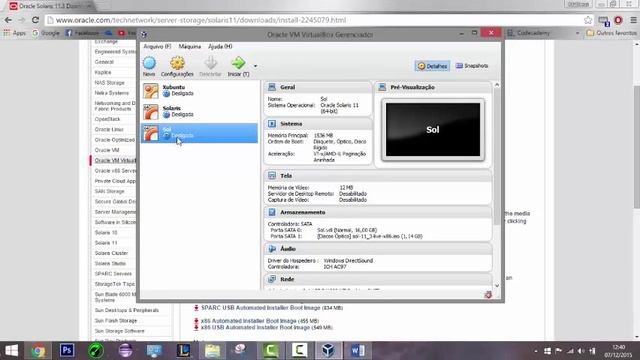Open VirtualBox from the taskbar

click(328, 351)
